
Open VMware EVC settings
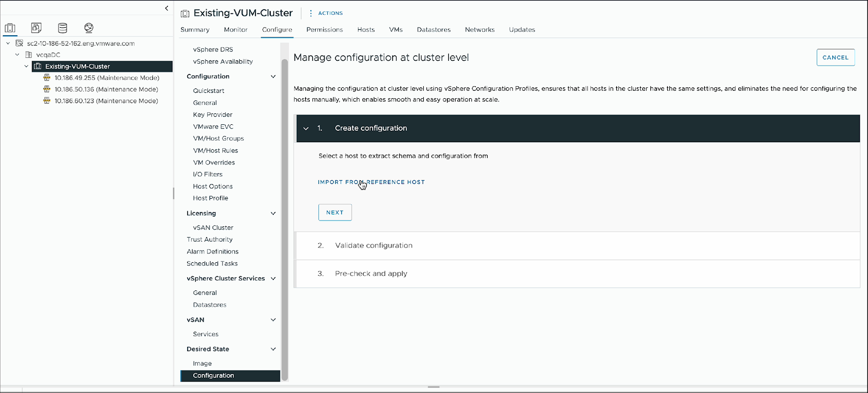pos(213,126)
